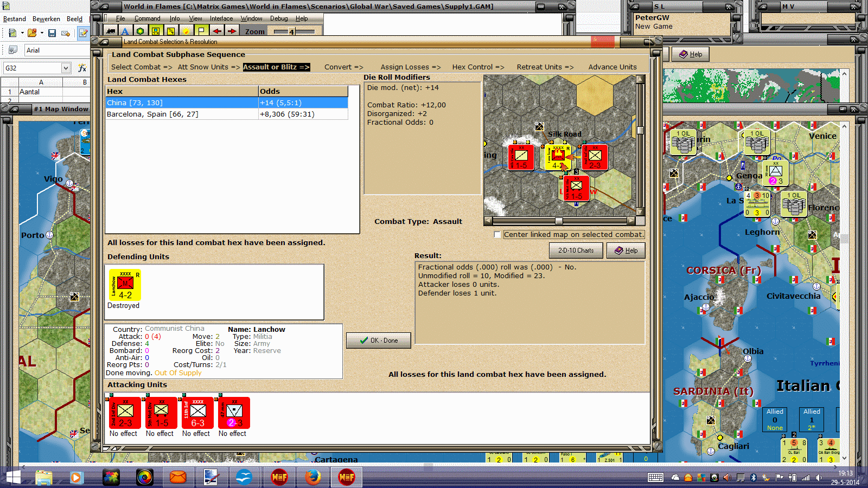The width and height of the screenshot is (868, 488).
Task: Select the 1-5 attacking unit counter
Action: [x=161, y=413]
